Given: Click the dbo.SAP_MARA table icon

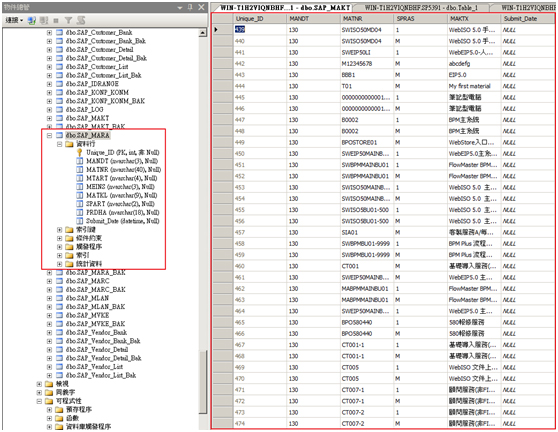Looking at the screenshot, I should coord(59,135).
